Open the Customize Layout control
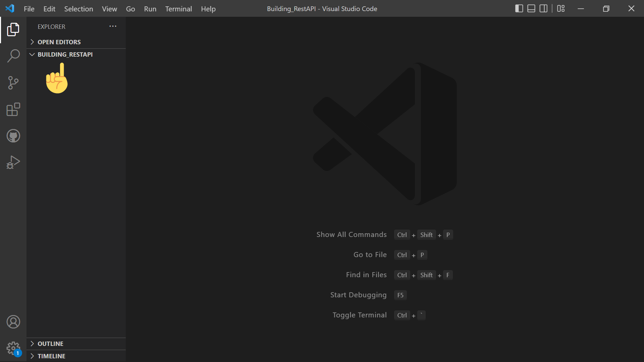644x362 pixels. (560, 8)
